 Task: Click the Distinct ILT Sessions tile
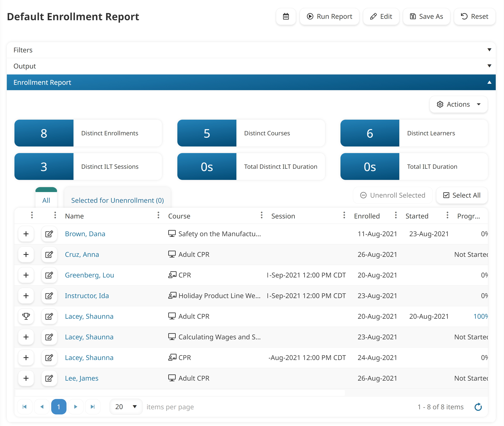click(x=88, y=166)
